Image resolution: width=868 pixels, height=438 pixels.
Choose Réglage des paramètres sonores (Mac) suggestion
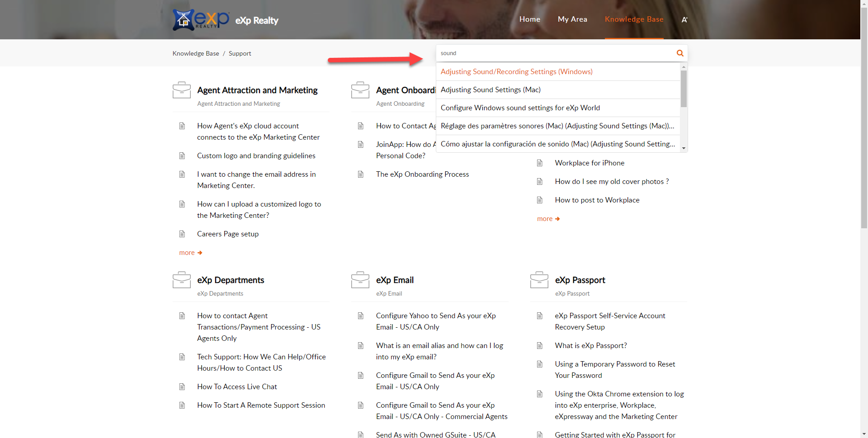click(x=558, y=126)
